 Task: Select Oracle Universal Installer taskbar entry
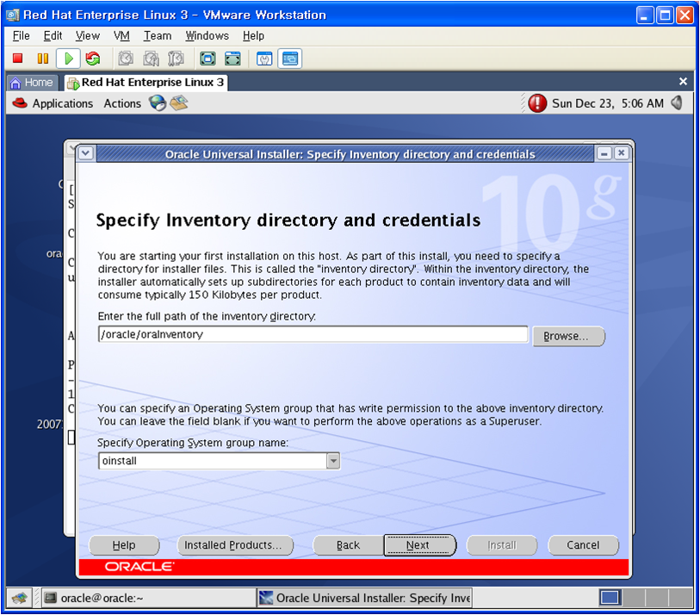pos(365,598)
